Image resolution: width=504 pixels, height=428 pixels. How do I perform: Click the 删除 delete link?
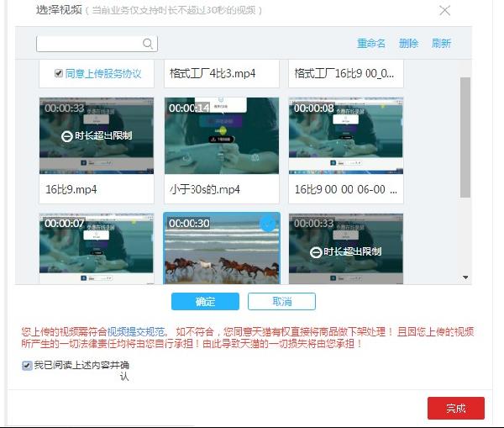[x=408, y=43]
